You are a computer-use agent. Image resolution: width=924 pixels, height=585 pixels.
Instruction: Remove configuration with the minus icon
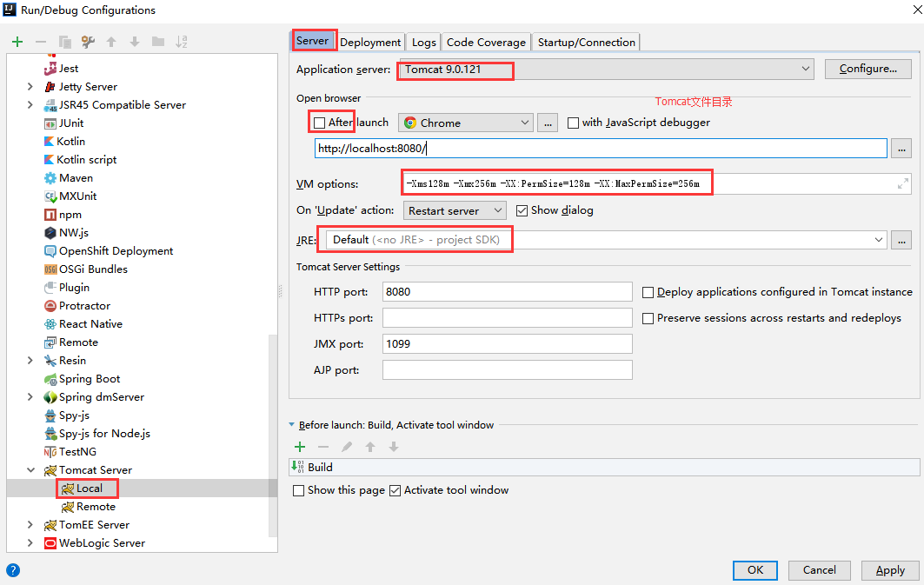(41, 42)
